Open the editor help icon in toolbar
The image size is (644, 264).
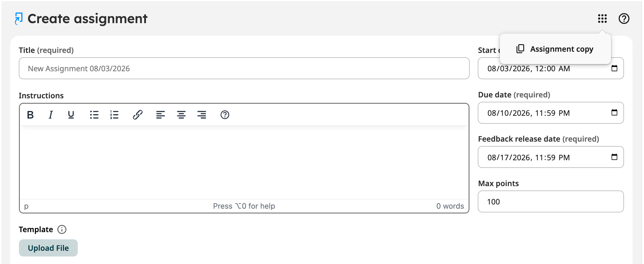(225, 115)
